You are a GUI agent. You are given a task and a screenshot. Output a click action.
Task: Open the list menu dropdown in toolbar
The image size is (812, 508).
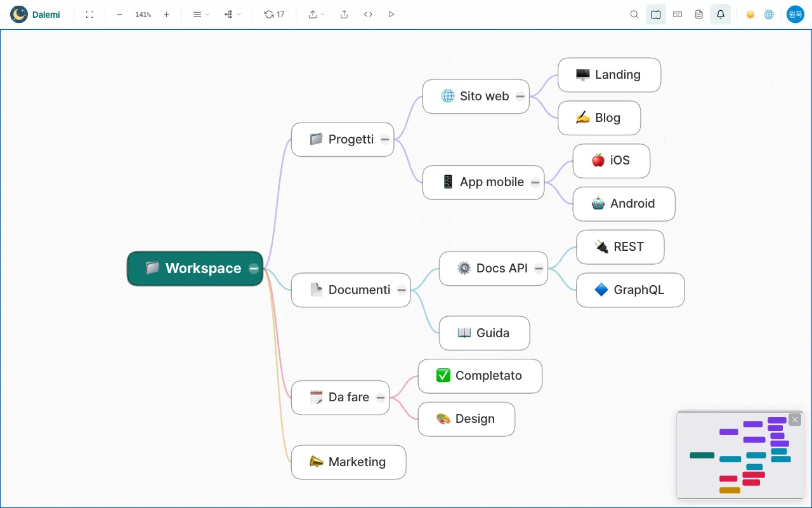(x=200, y=14)
